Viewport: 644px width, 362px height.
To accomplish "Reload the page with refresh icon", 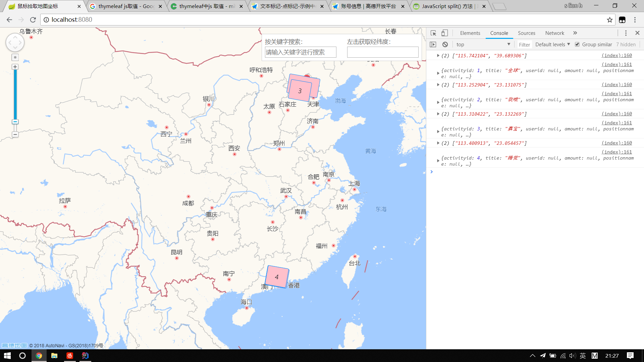I will coord(33,20).
